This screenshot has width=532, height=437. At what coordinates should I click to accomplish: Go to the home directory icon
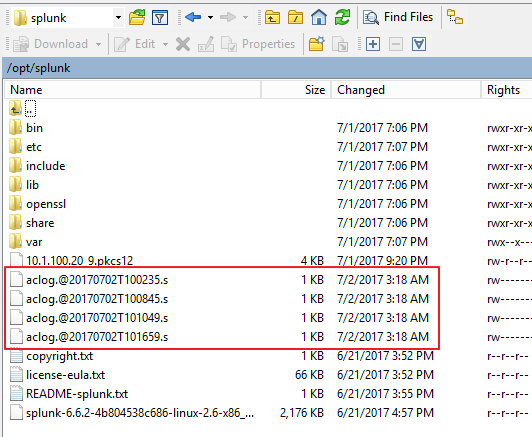[x=319, y=17]
